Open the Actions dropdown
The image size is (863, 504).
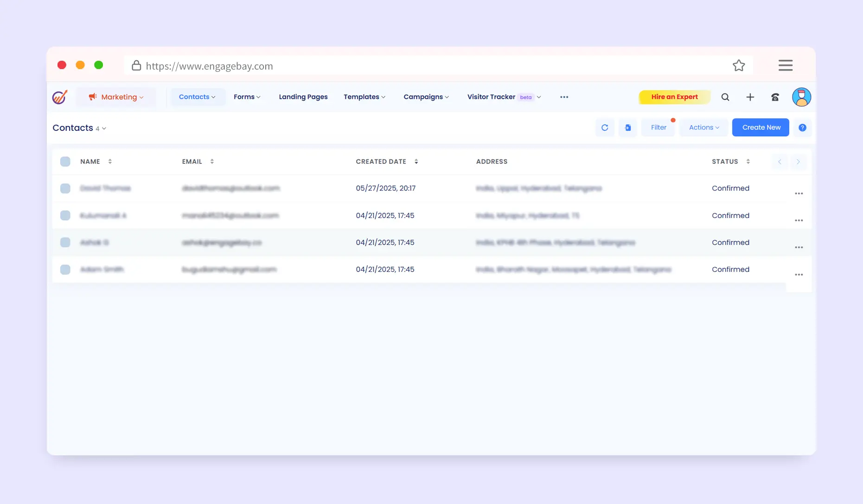coord(703,128)
